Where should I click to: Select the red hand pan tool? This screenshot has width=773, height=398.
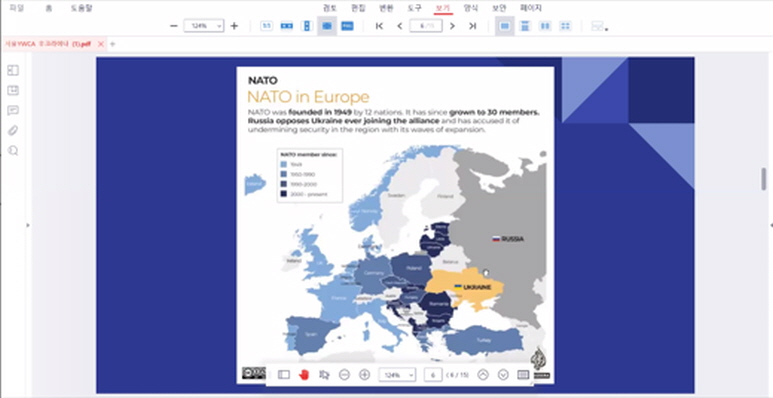304,375
